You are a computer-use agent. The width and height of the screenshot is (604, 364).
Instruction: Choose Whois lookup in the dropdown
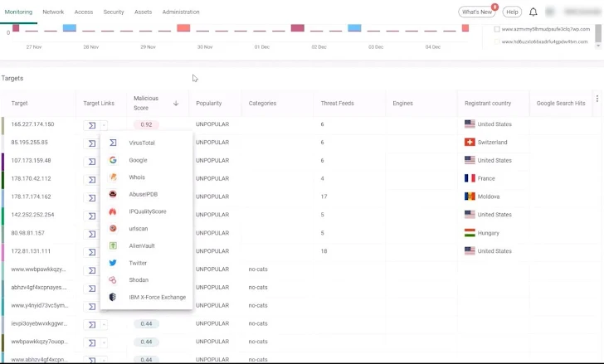pyautogui.click(x=137, y=177)
